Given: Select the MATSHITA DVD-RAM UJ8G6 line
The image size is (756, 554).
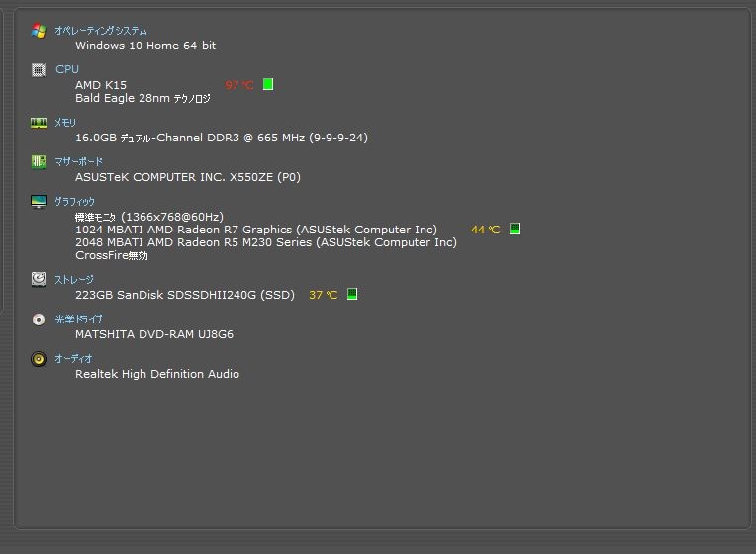Looking at the screenshot, I should (154, 334).
